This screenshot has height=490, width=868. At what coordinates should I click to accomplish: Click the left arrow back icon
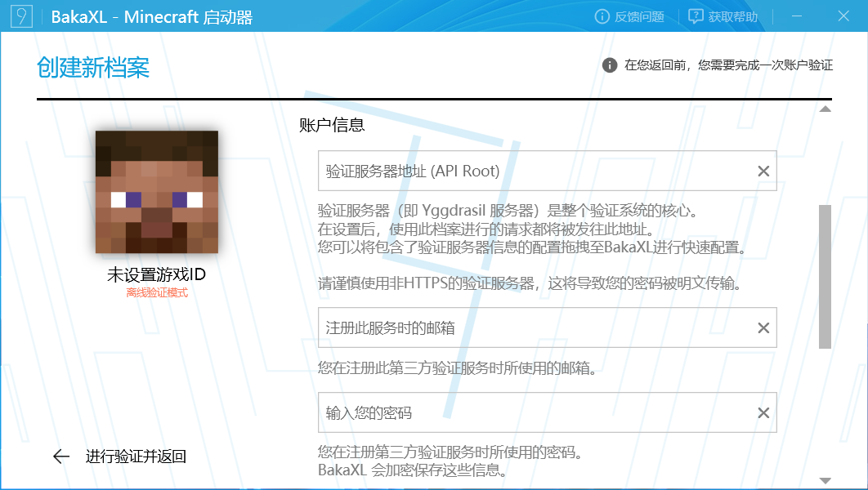[x=61, y=457]
